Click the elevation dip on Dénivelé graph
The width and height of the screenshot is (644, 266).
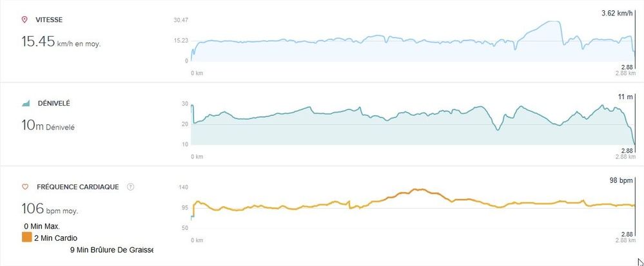click(498, 129)
